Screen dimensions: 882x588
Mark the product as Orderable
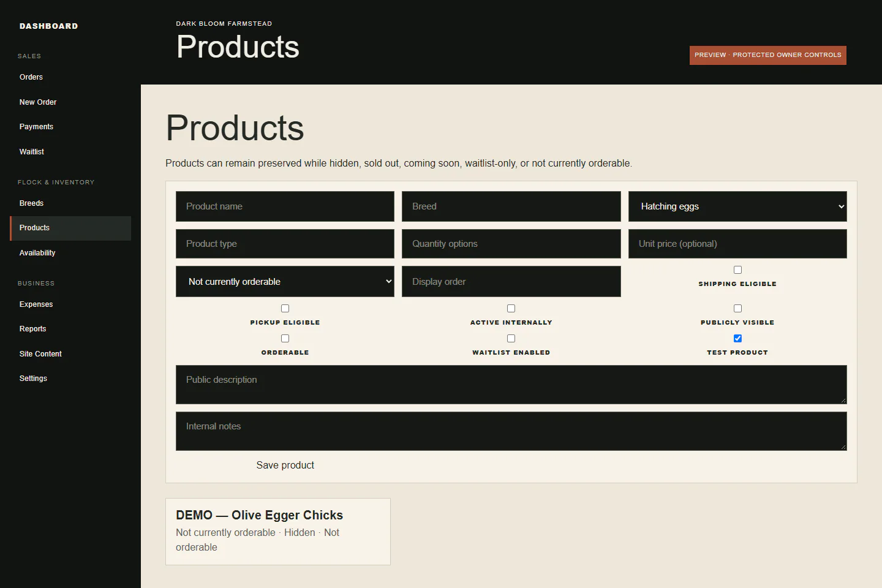click(x=285, y=339)
